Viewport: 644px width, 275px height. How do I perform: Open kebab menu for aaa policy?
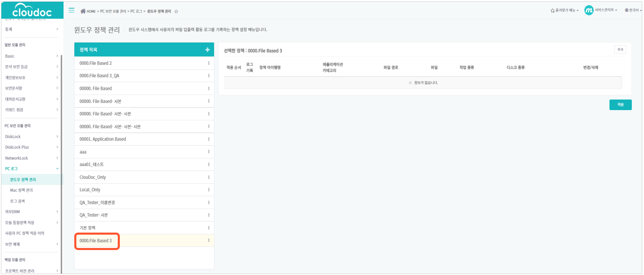click(x=209, y=152)
